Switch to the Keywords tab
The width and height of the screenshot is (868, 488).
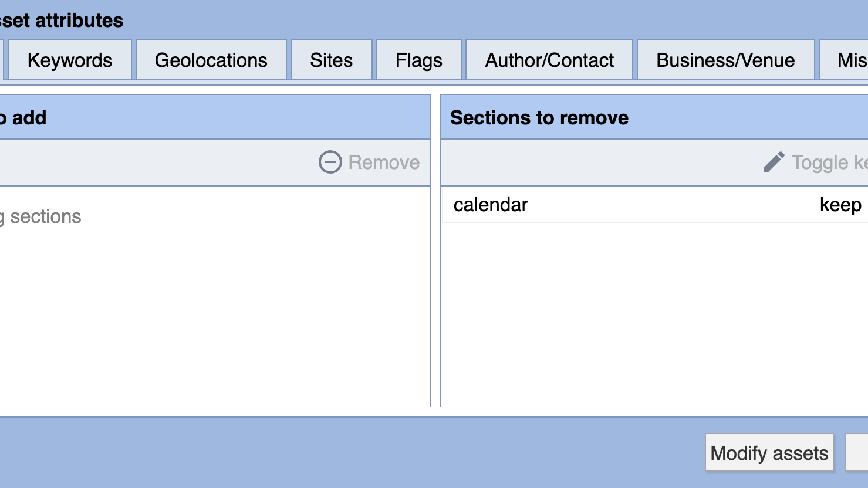click(69, 59)
